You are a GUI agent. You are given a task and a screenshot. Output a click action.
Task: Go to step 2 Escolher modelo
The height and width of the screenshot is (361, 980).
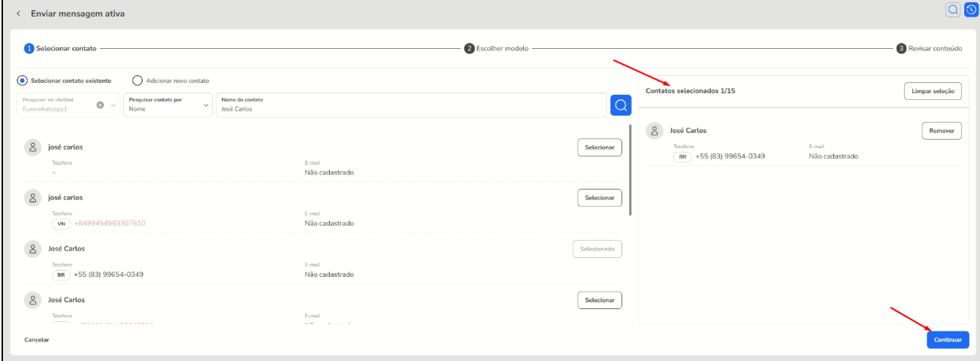[496, 48]
